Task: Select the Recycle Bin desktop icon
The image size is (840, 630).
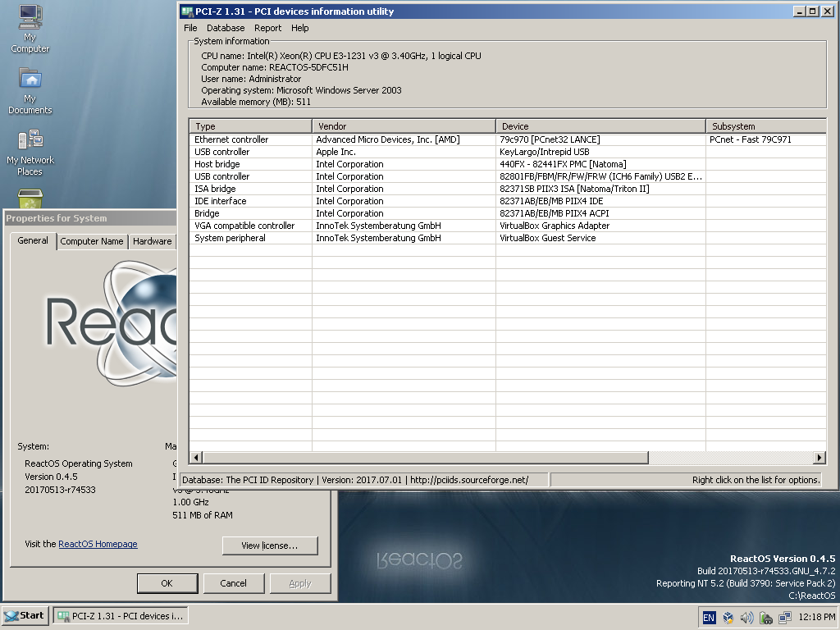Action: click(x=30, y=199)
